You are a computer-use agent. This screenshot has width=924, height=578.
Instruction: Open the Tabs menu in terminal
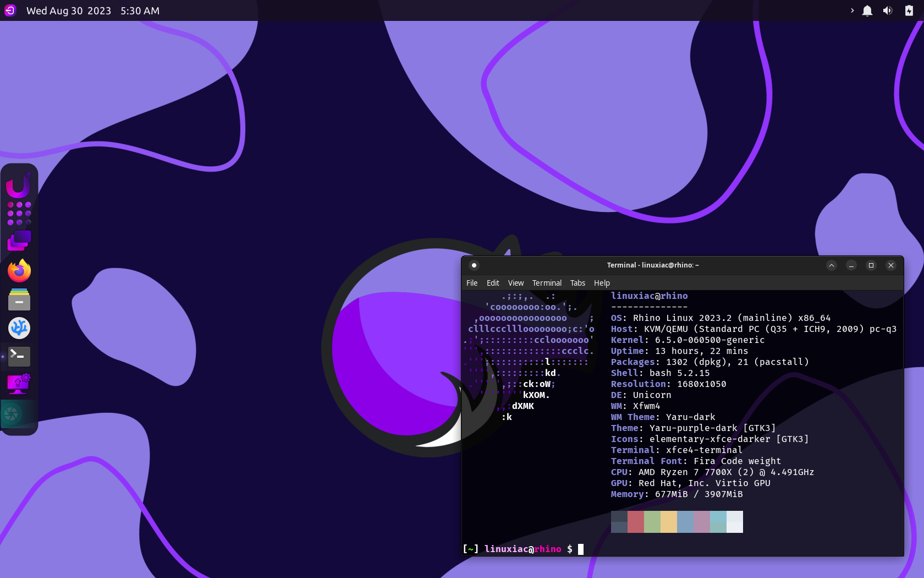click(x=577, y=283)
